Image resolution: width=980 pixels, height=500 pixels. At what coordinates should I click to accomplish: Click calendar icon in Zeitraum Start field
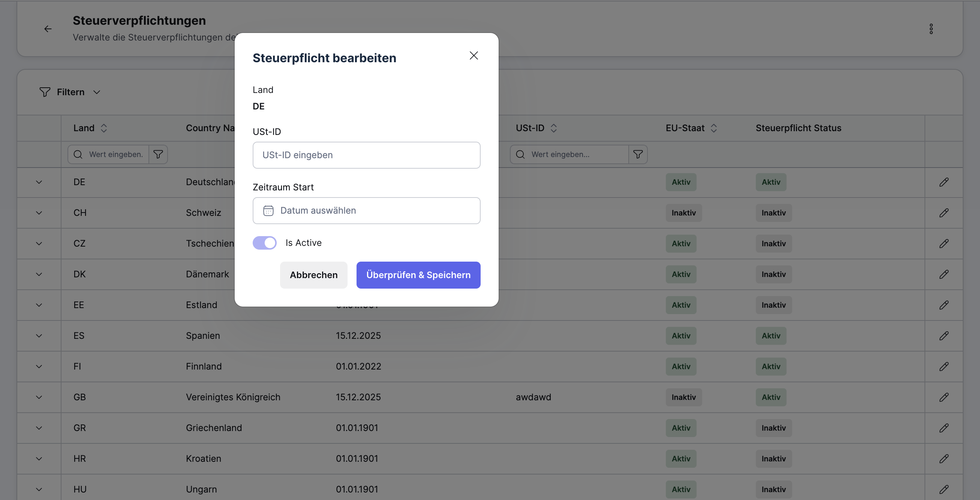[268, 211]
